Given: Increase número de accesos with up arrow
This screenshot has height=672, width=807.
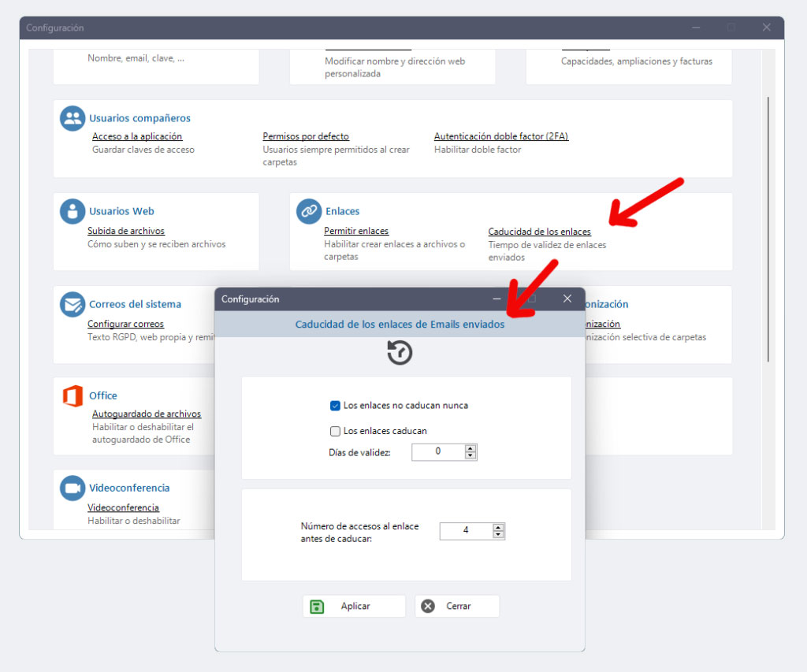Looking at the screenshot, I should point(498,528).
